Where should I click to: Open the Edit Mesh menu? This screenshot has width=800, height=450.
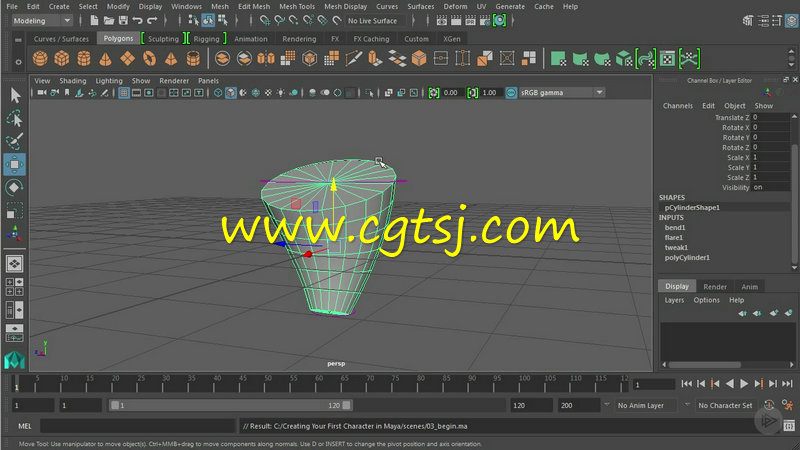click(x=254, y=7)
